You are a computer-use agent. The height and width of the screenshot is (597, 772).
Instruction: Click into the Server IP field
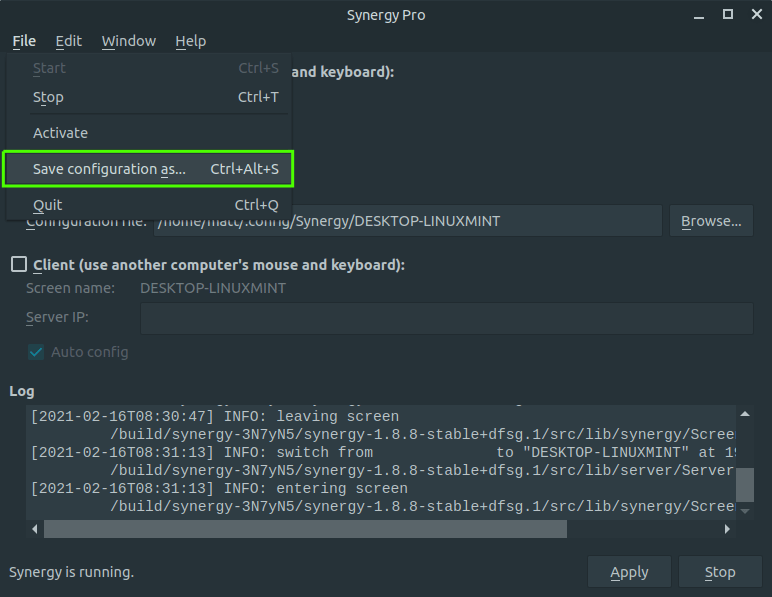coord(446,318)
